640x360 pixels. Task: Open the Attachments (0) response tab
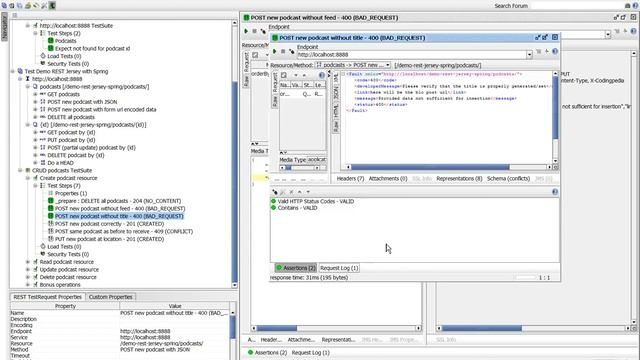(388, 179)
